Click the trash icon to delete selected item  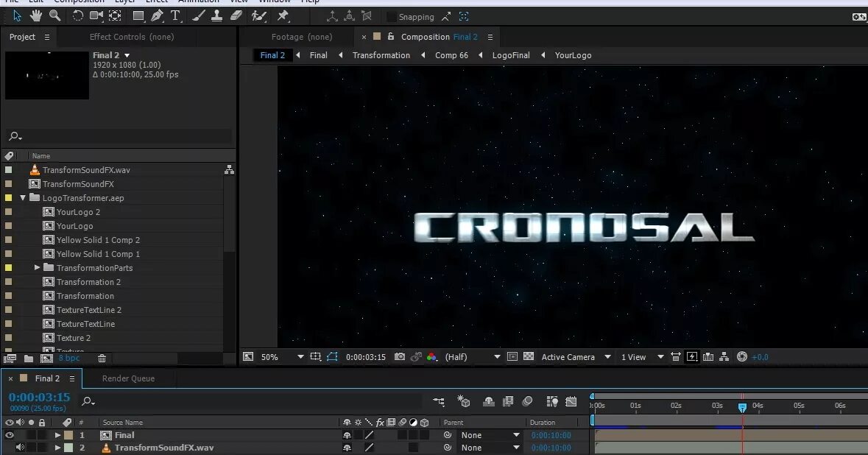[102, 359]
